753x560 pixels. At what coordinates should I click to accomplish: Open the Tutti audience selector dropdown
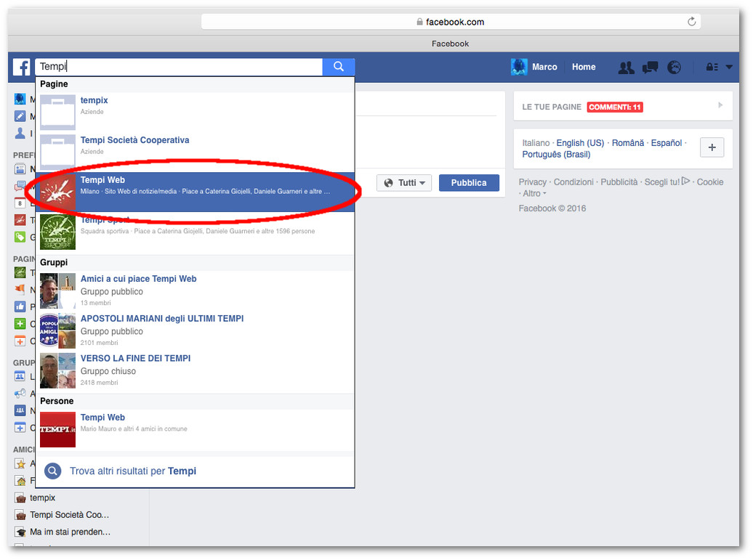click(404, 182)
